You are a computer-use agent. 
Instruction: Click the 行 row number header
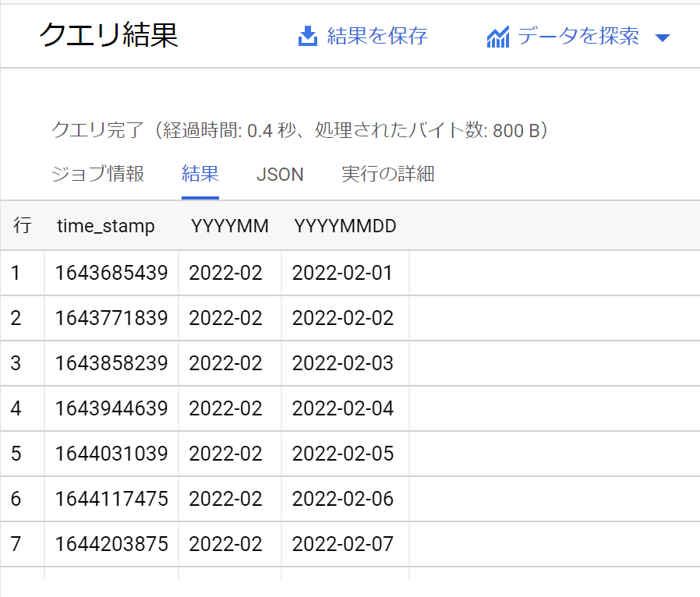(x=22, y=225)
